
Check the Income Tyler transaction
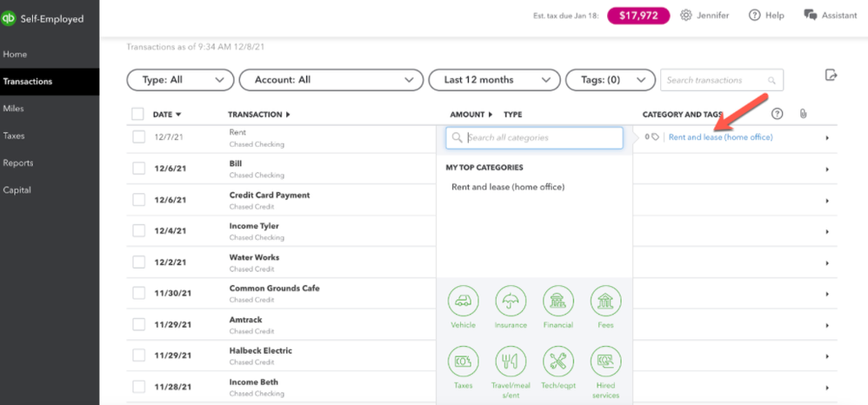138,231
